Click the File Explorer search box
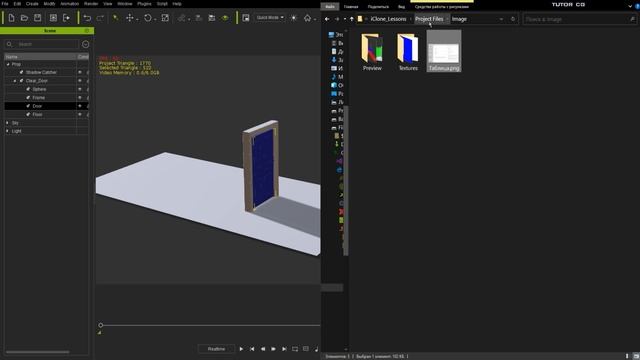 pos(580,19)
